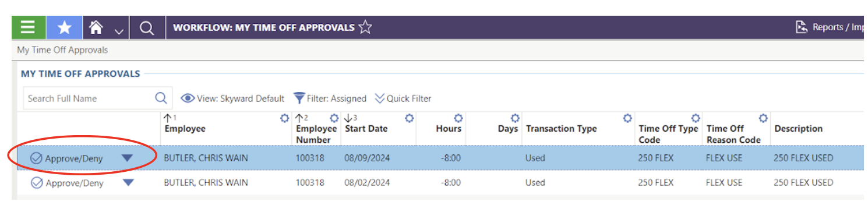The height and width of the screenshot is (219, 868).
Task: Open the Filter: Assigned option
Action: (330, 98)
